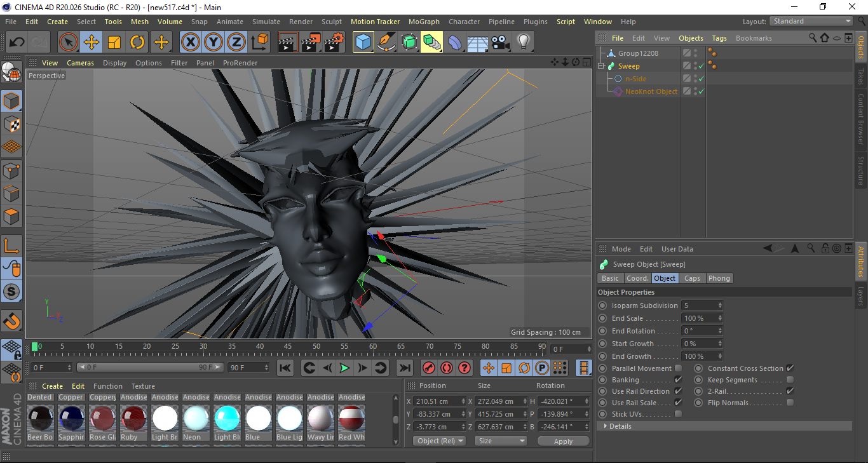868x463 pixels.
Task: Adjust the End Growth stepper
Action: (x=720, y=356)
